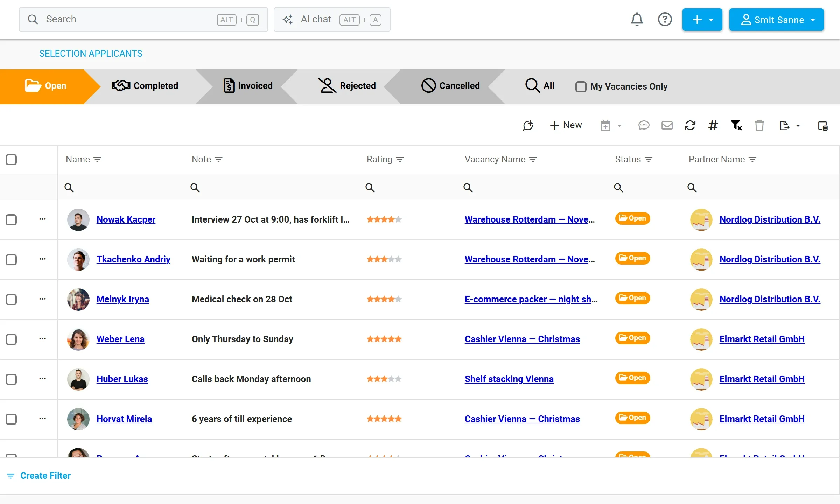
Task: Click the chat refresh icon left of New
Action: [x=528, y=125]
